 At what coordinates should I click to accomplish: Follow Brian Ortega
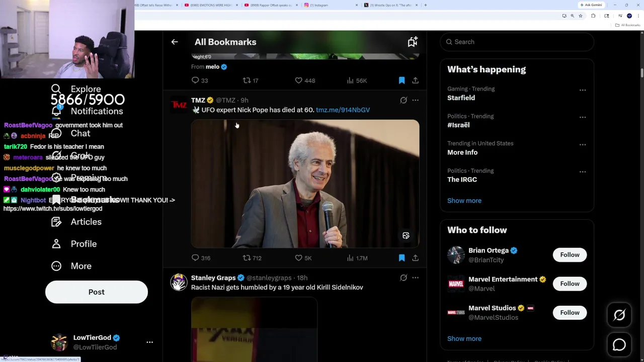570,255
